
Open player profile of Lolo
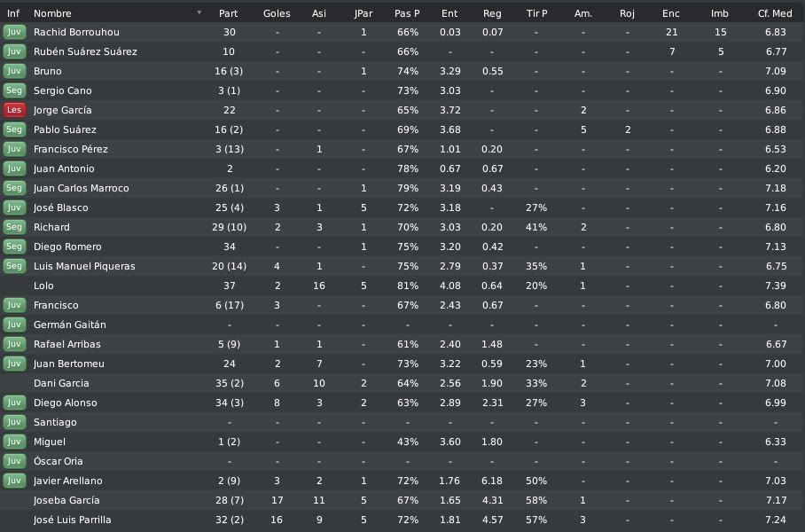pyautogui.click(x=43, y=286)
